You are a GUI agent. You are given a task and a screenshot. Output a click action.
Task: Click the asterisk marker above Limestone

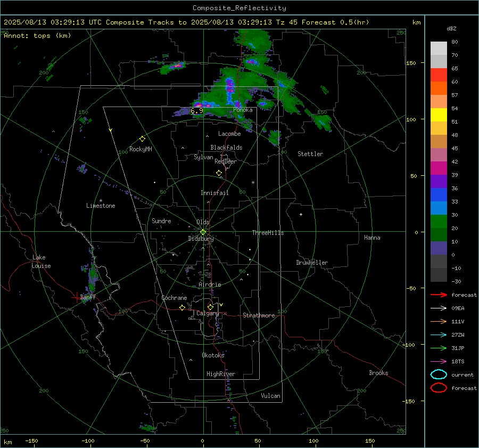point(101,201)
